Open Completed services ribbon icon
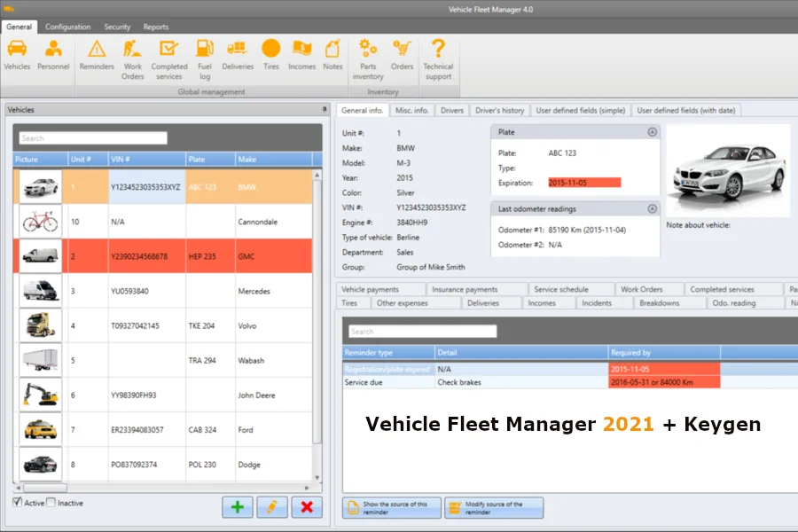Screen dimensions: 798x532 [169, 60]
